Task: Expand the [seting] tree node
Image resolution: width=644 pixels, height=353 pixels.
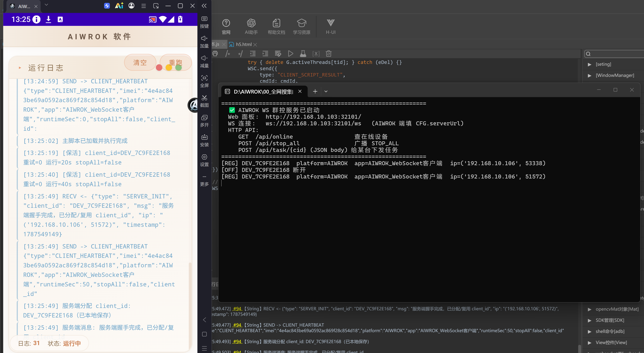Action: 590,64
